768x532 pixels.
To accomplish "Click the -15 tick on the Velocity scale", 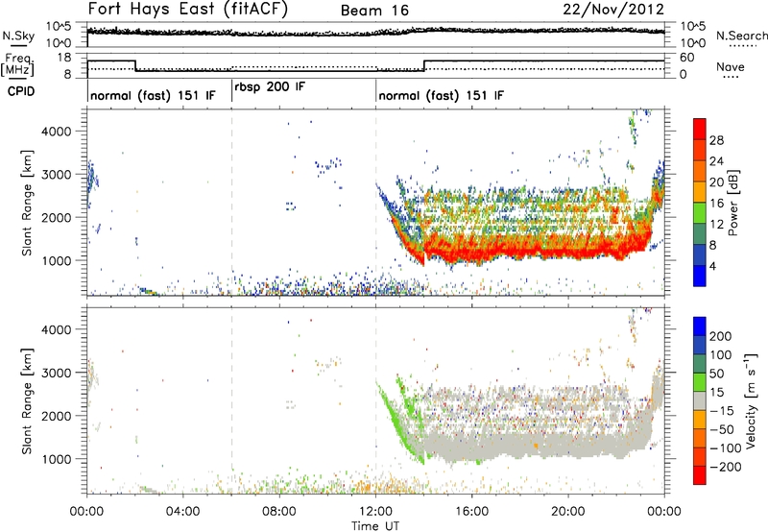I will coord(722,411).
